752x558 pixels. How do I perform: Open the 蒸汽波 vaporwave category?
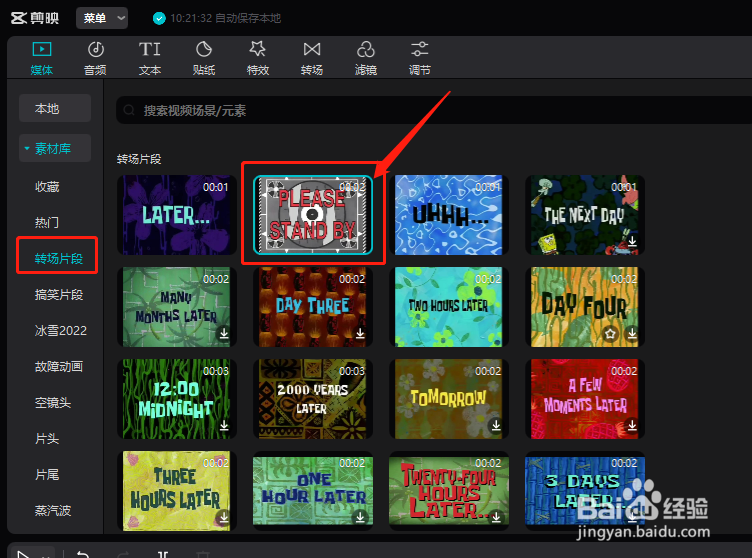coord(53,511)
